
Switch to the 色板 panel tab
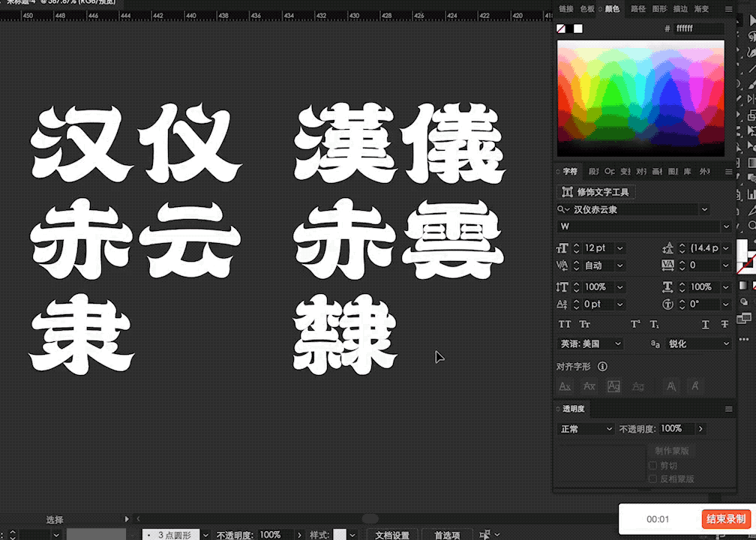586,9
